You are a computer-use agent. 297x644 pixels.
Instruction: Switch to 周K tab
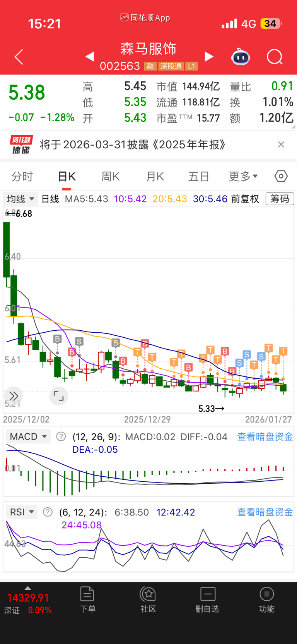[111, 177]
